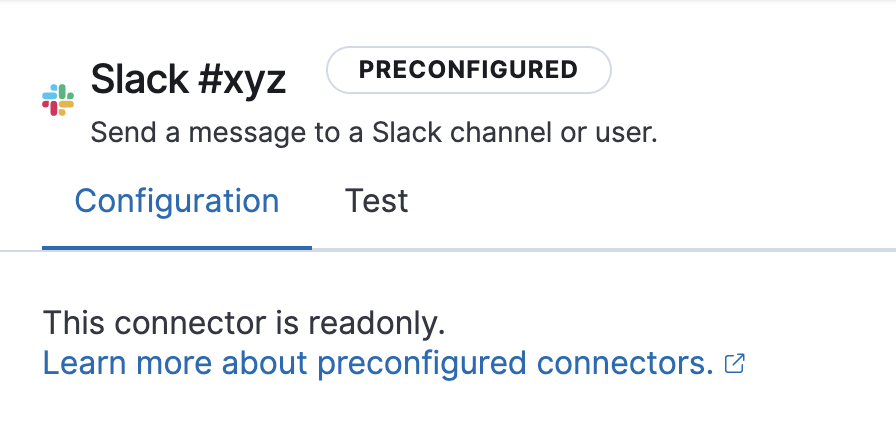Click the multicolored Slack hash icon beside title
Screen dimensions: 896x426
click(x=58, y=100)
